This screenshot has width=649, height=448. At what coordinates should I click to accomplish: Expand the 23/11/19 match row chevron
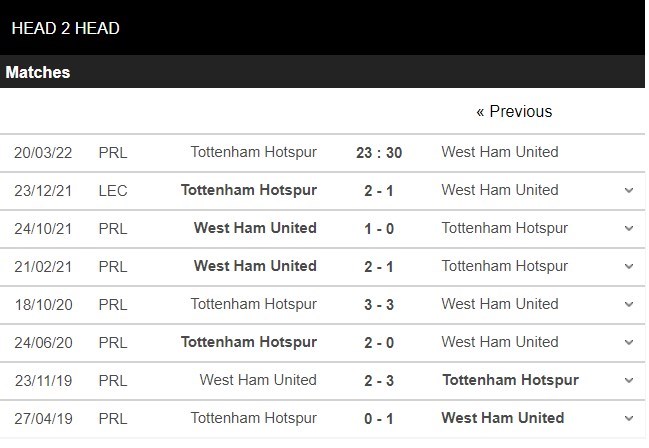(629, 381)
